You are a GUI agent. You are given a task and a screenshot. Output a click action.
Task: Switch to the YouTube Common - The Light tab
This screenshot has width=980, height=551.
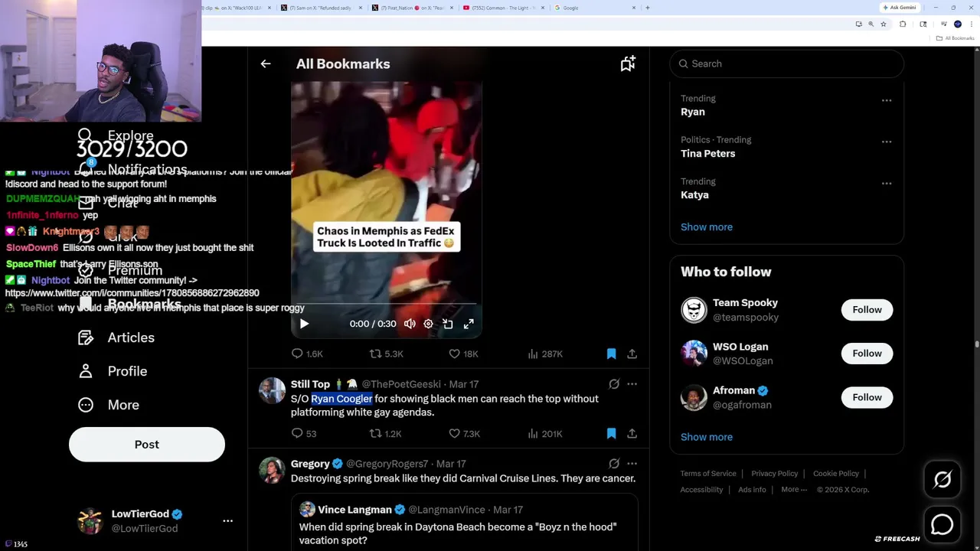tap(505, 8)
